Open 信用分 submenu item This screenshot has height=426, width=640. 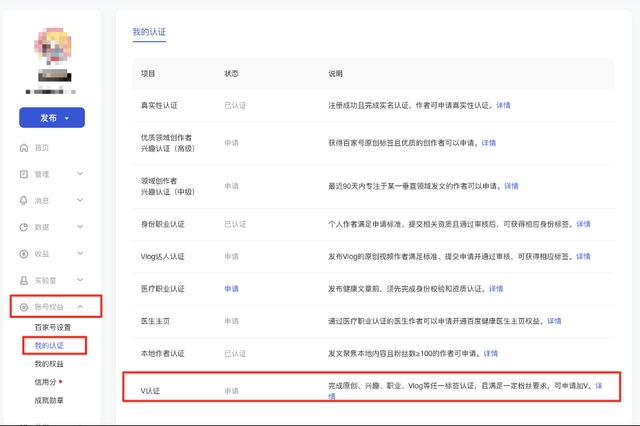[x=45, y=382]
